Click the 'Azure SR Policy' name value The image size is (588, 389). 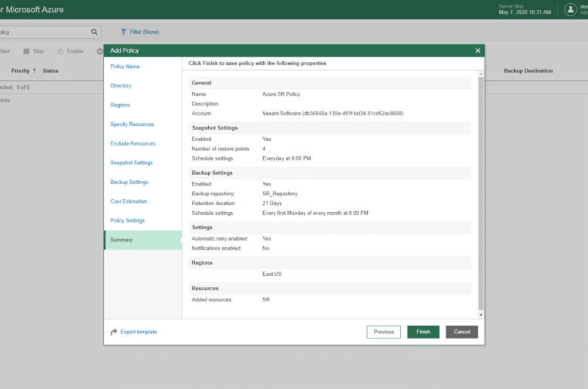pyautogui.click(x=281, y=94)
